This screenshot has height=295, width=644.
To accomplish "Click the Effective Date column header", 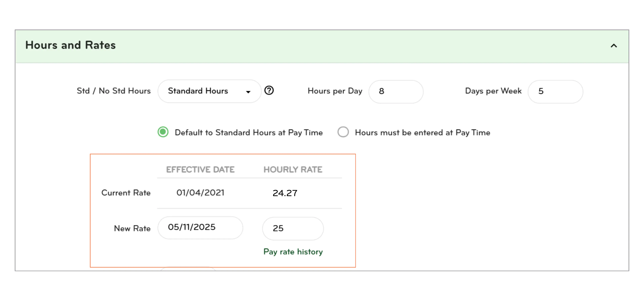I will 200,170.
